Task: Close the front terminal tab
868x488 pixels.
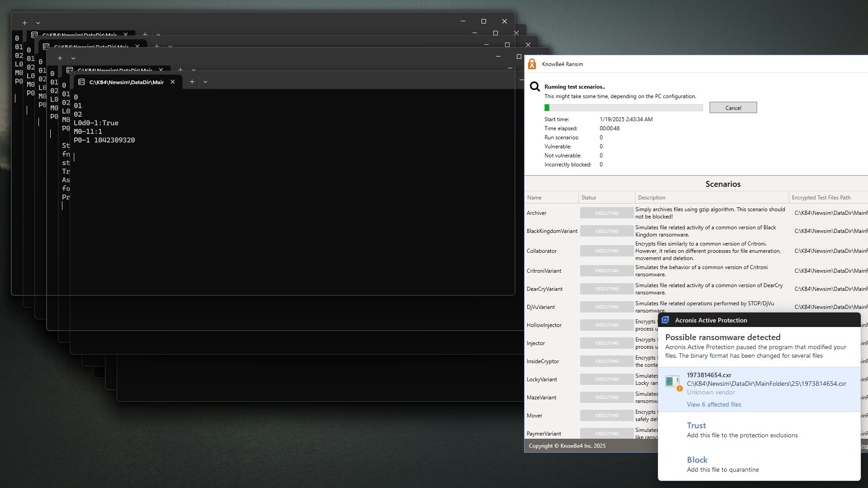Action: tap(172, 82)
